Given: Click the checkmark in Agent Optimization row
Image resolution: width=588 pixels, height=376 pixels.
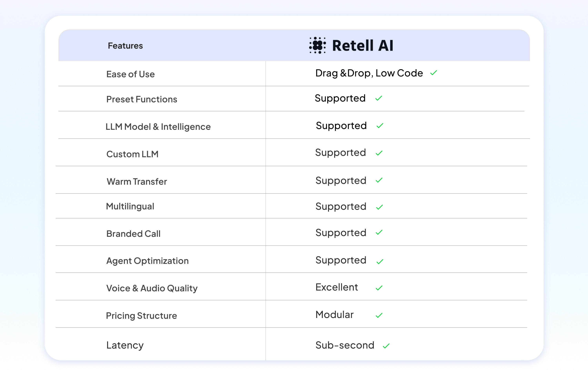Looking at the screenshot, I should point(380,262).
